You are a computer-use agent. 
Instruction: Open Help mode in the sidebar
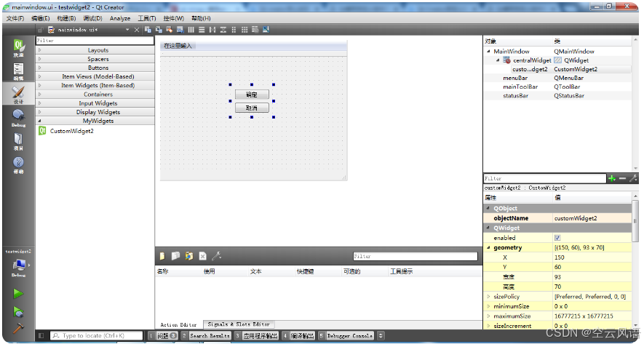tap(18, 165)
